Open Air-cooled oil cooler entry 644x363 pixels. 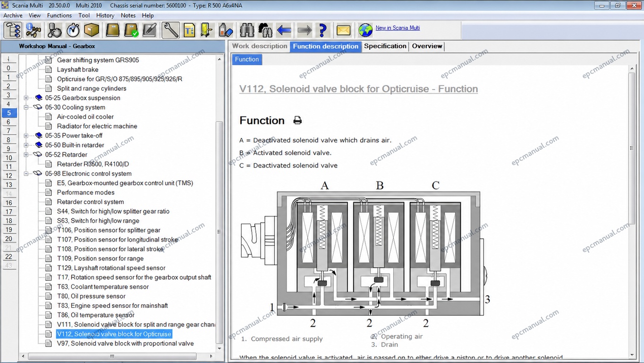tap(85, 117)
